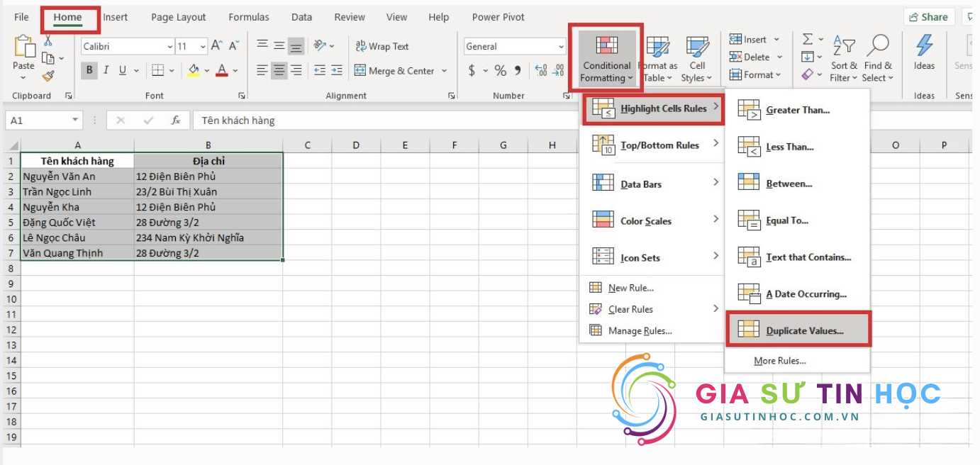
Task: Switch to the Power Pivot tab
Action: (499, 17)
